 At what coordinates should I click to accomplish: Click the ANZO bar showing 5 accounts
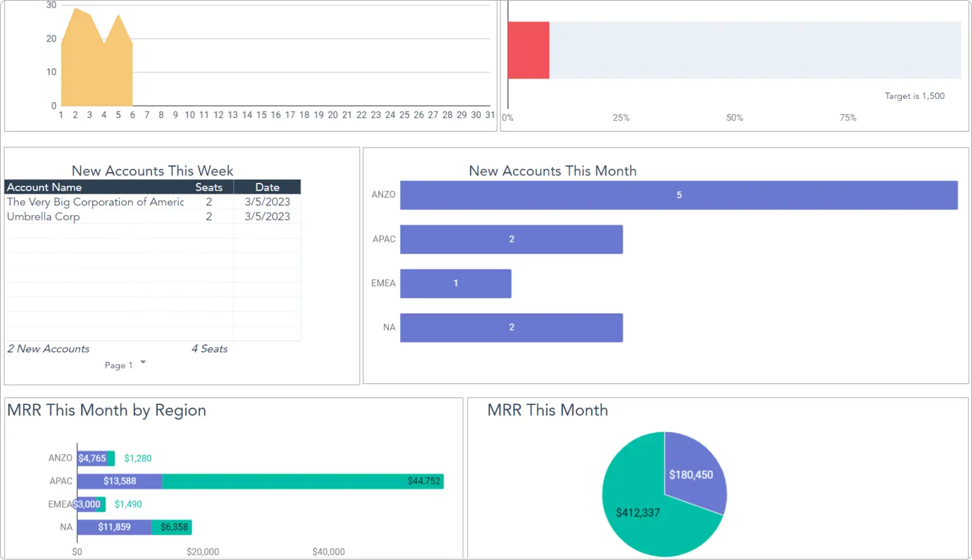point(679,195)
